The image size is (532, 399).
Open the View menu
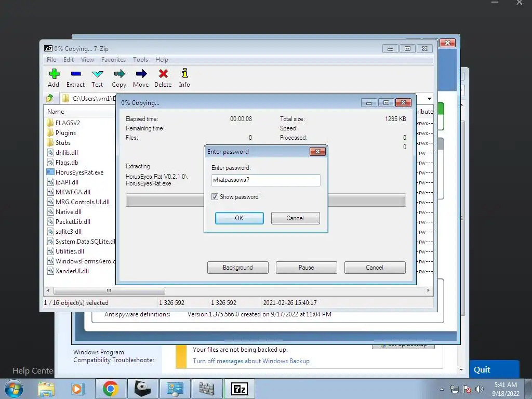pos(87,60)
